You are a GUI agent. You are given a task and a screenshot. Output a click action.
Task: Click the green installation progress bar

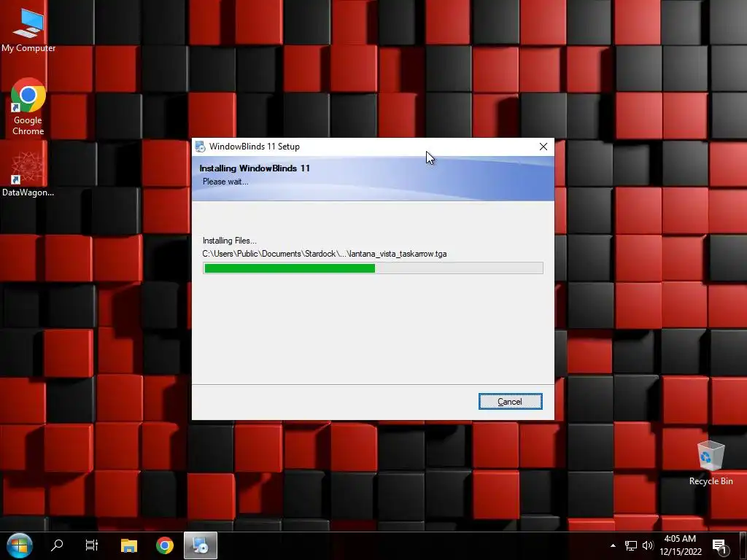click(x=373, y=268)
